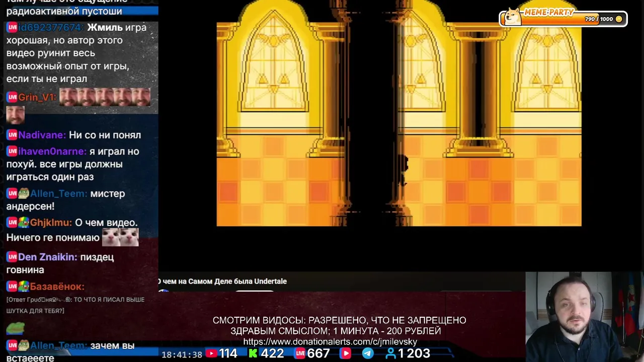The height and width of the screenshot is (362, 644).
Task: Click the Meme Party doge icon
Action: click(x=513, y=17)
